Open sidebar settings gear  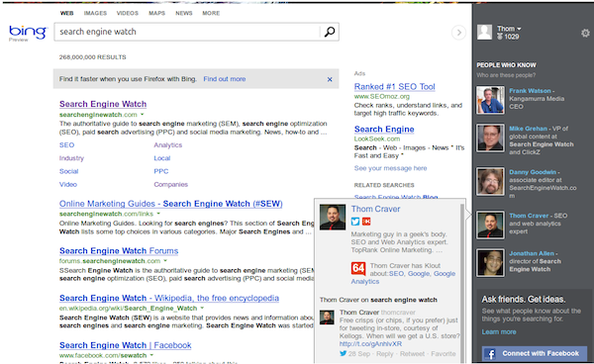pyautogui.click(x=585, y=33)
